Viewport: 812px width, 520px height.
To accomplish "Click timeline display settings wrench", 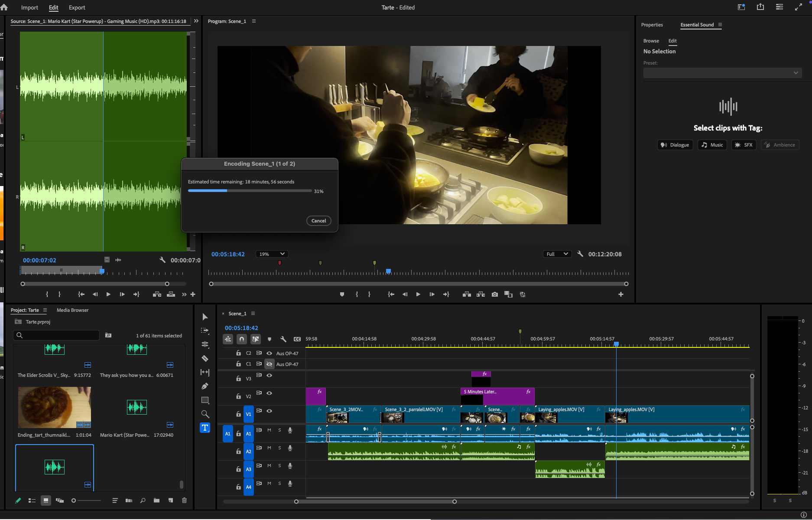I will pos(283,339).
